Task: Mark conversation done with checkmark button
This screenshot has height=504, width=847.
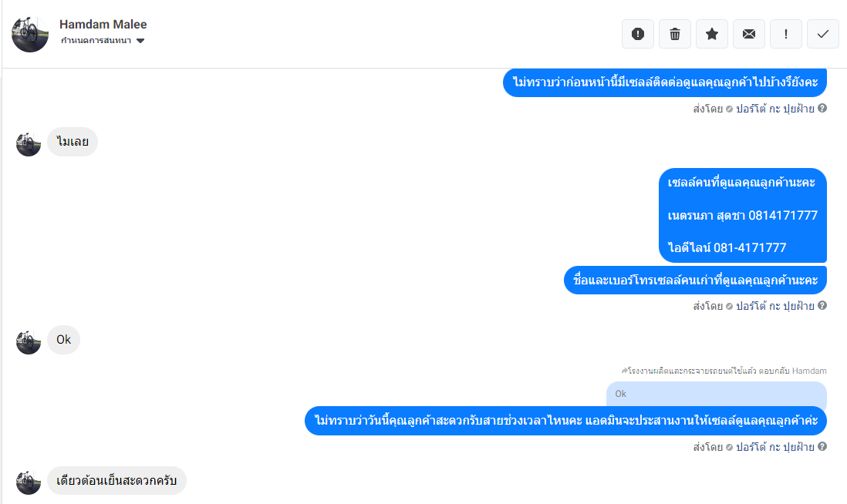Action: [x=822, y=34]
